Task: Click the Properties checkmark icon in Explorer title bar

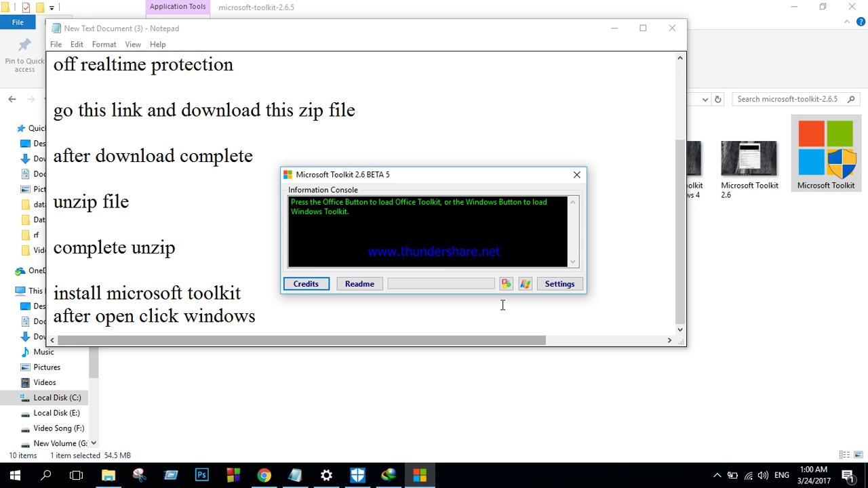Action: click(x=26, y=7)
